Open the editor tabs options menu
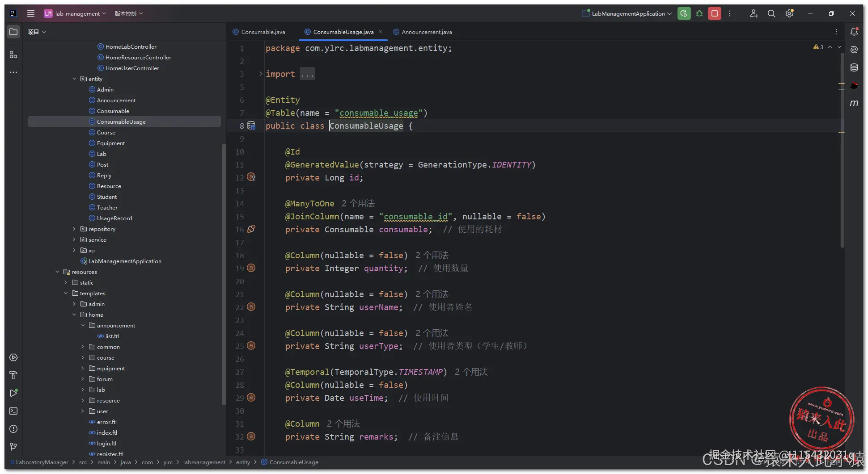Screen dimensions: 868x474 [836, 32]
